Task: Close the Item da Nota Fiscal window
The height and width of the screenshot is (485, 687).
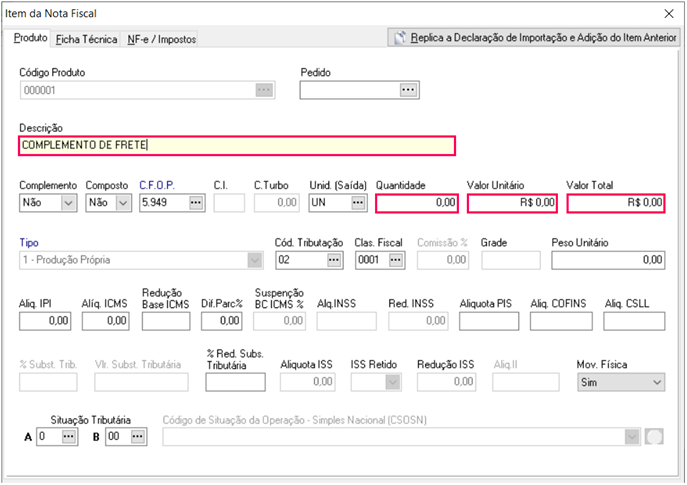Action: click(x=669, y=13)
